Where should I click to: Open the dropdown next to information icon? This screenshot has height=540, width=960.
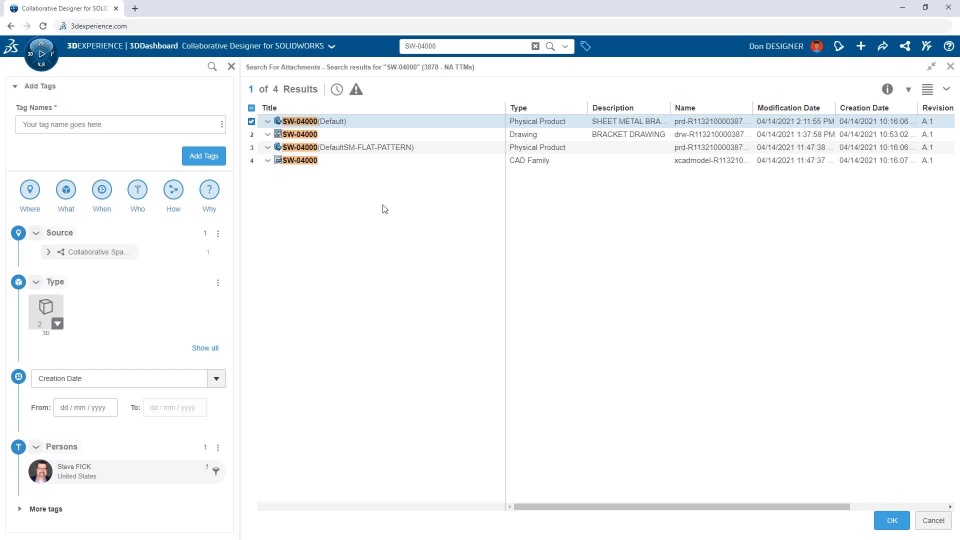(909, 90)
